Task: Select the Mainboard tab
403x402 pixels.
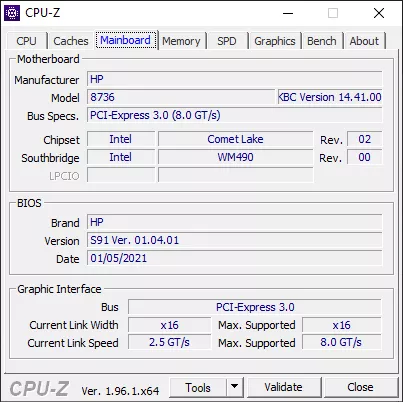Action: [126, 40]
